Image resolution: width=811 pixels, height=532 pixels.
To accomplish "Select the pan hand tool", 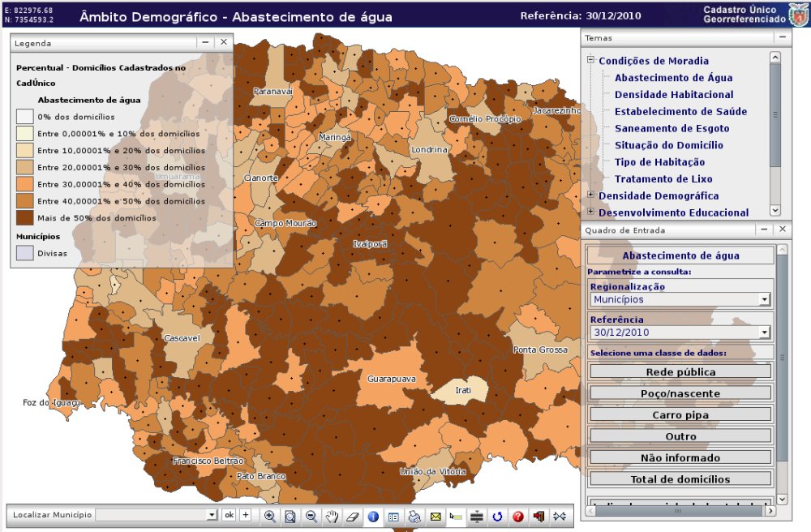I will click(x=332, y=516).
